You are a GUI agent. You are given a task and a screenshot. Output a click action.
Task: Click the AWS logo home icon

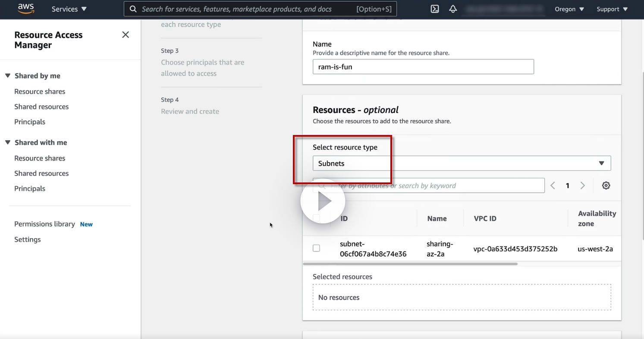[26, 9]
